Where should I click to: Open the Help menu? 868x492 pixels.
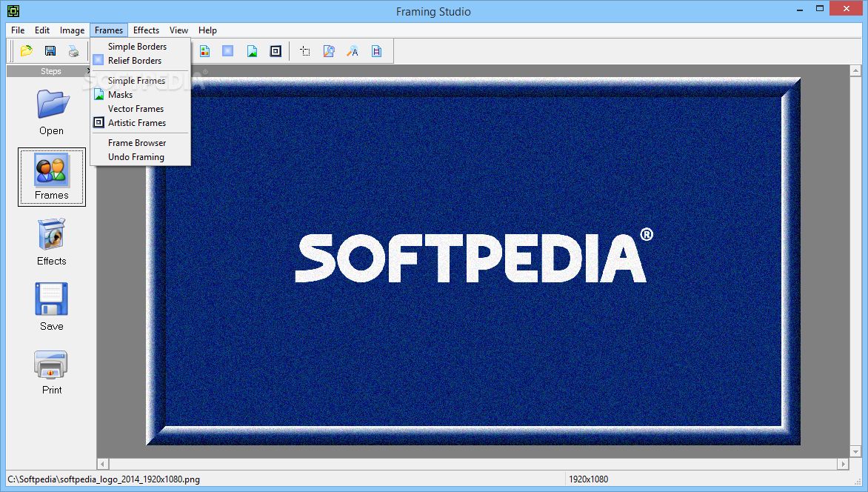pyautogui.click(x=207, y=30)
